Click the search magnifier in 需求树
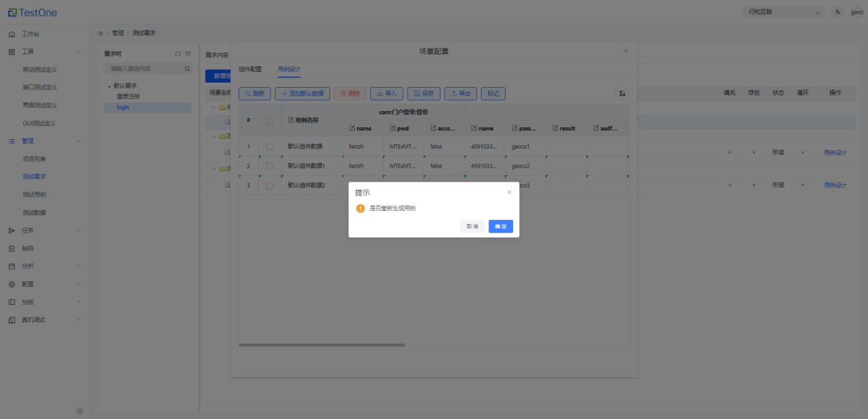This screenshot has height=419, width=868. pyautogui.click(x=186, y=68)
